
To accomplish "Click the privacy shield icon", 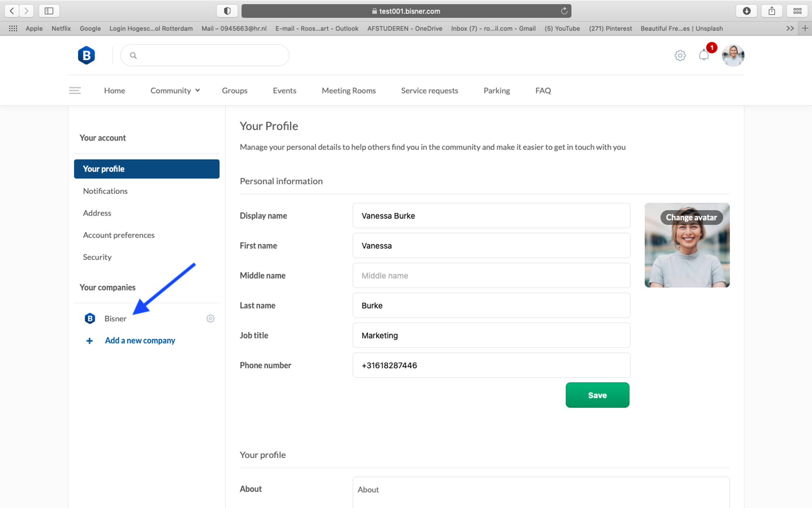I will (227, 11).
